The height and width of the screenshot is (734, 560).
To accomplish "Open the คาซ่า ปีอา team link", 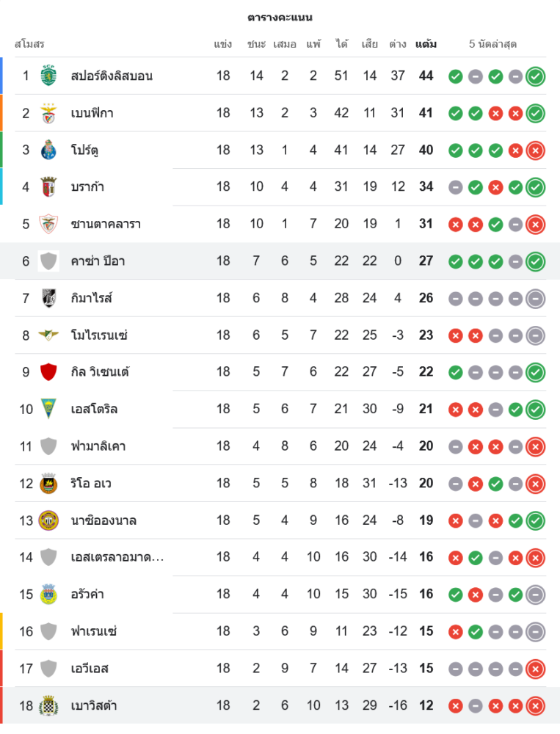I will 98,261.
